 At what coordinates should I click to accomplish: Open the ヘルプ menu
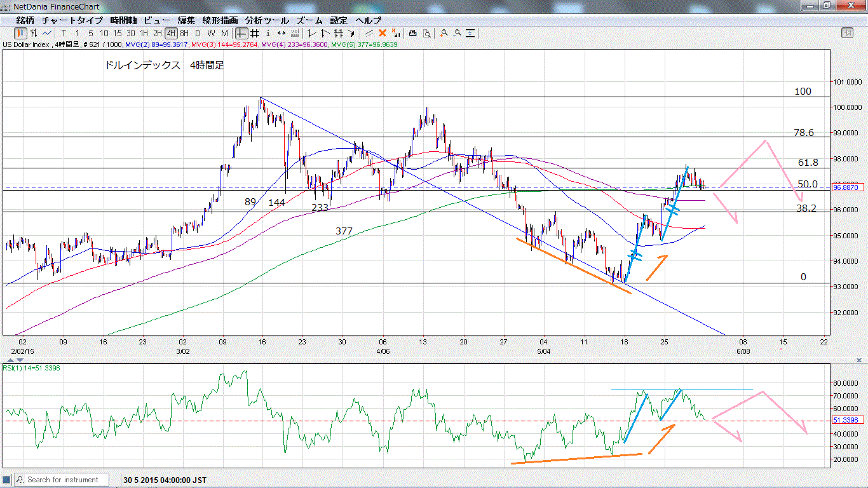click(x=369, y=20)
